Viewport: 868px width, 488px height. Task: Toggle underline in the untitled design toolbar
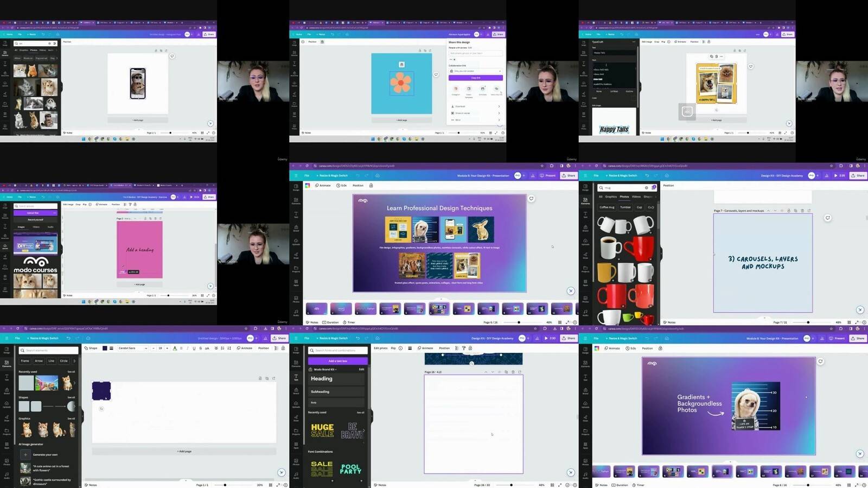tap(194, 348)
